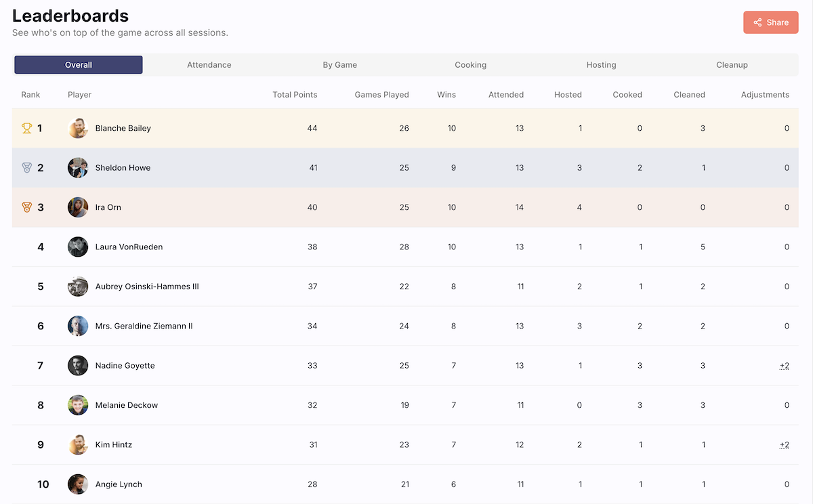813x504 pixels.
Task: Click Blanche Bailey's avatar
Action: click(78, 128)
